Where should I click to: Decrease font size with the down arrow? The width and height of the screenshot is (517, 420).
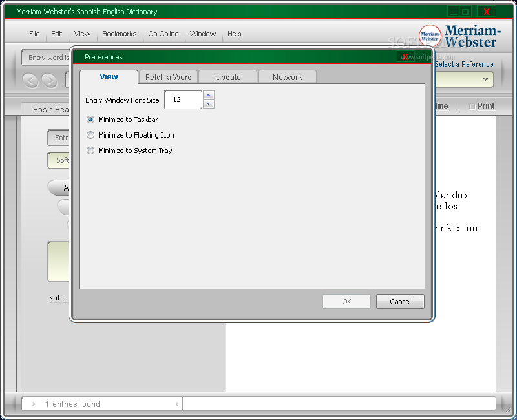(x=208, y=104)
